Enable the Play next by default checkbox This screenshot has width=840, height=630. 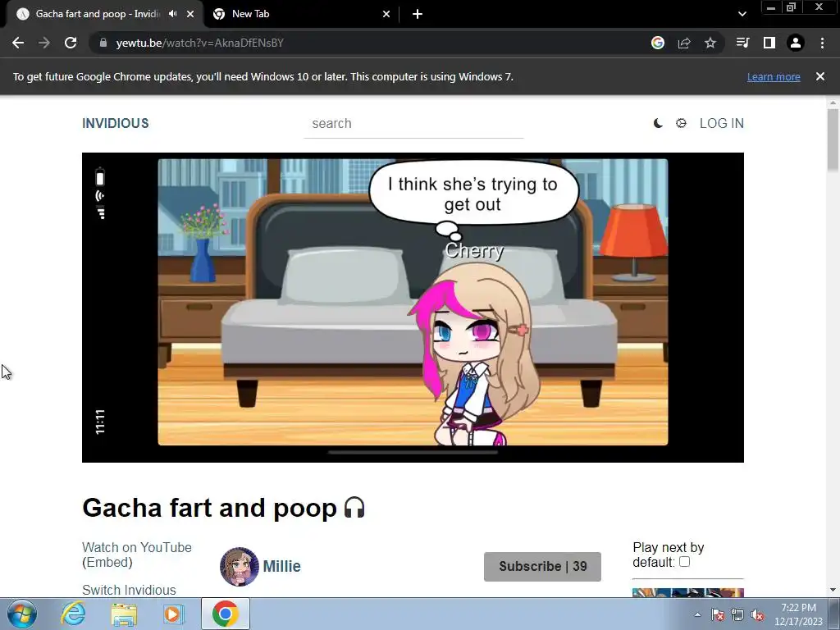684,562
